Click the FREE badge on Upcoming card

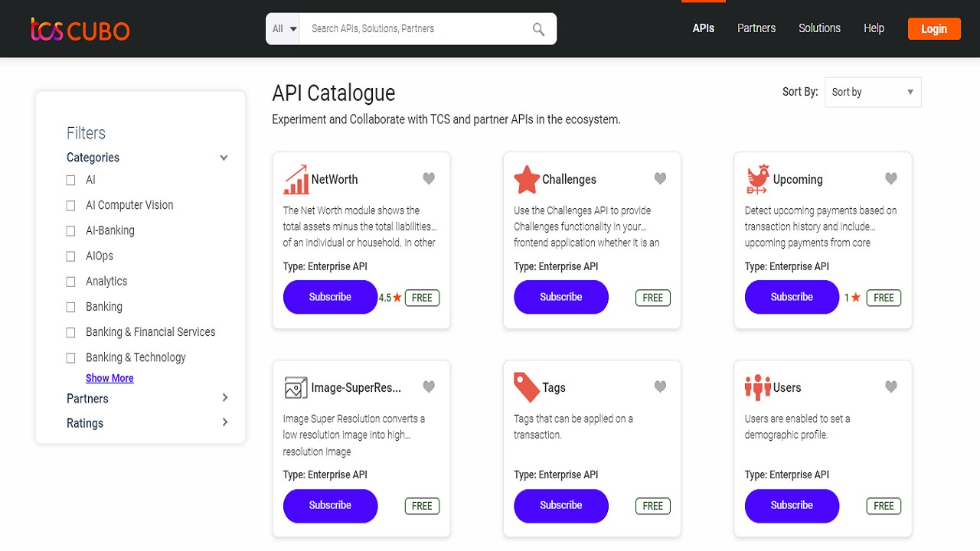[884, 298]
